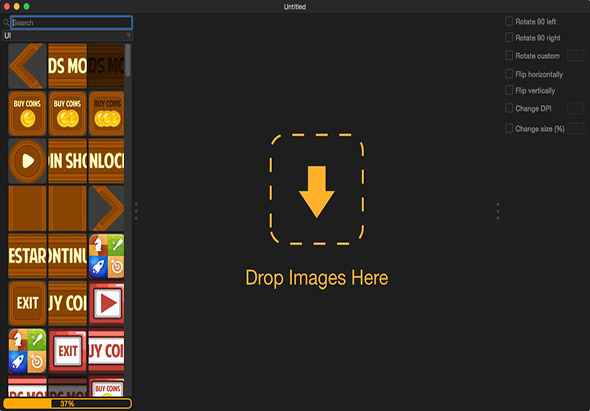Click the Drop Images Here arrow area

pos(317,189)
